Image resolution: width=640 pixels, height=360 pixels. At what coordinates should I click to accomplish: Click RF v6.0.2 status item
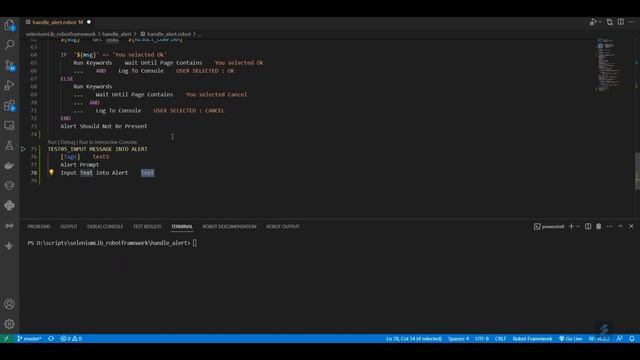point(598,339)
